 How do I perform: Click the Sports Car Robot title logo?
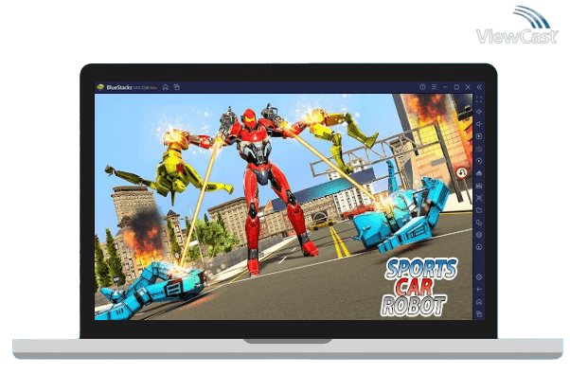(x=419, y=287)
